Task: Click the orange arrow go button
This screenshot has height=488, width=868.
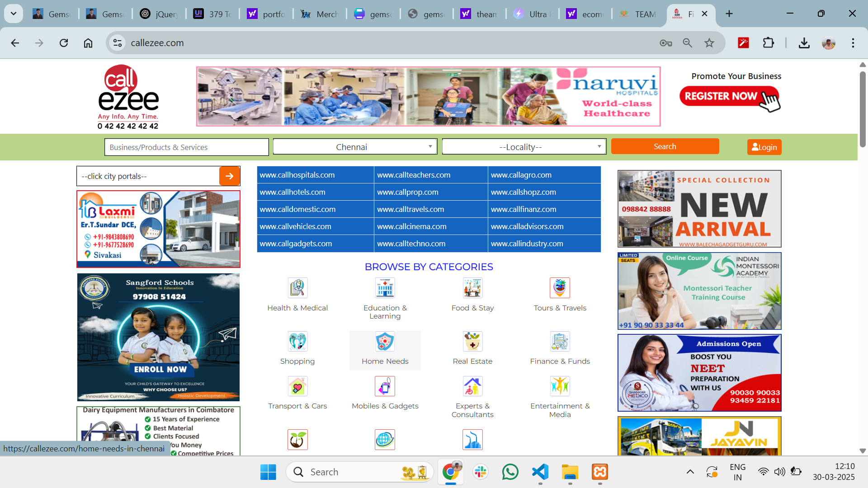Action: [x=230, y=176]
